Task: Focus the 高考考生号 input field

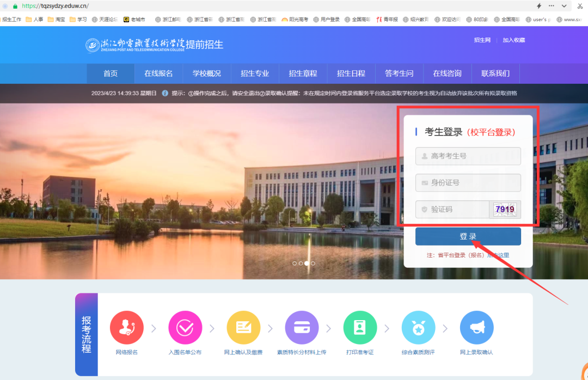Action: (468, 156)
